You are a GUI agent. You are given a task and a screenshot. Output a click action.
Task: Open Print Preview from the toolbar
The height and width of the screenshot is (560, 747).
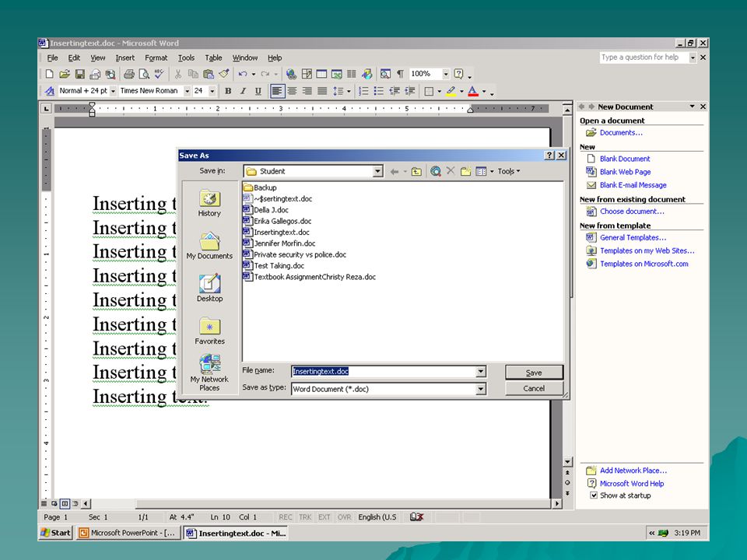(x=144, y=74)
